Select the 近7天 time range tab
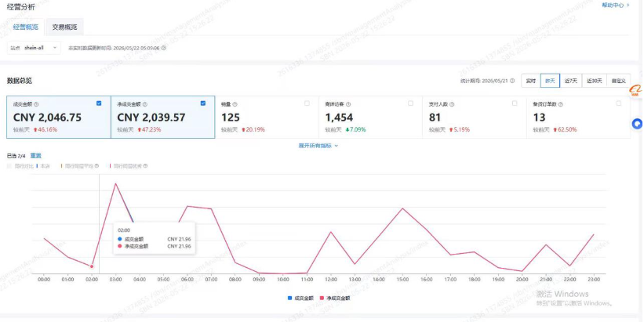The height and width of the screenshot is (322, 644). tap(571, 81)
